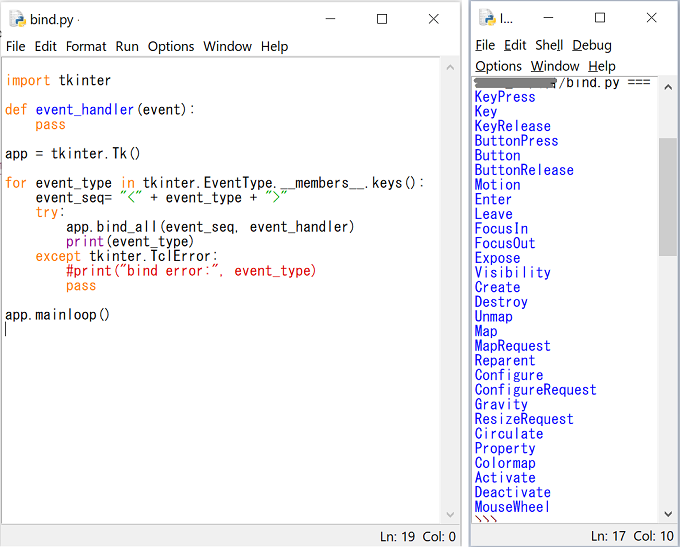680x547 pixels.
Task: Click on the app.mainloop() line in editor
Action: pyautogui.click(x=57, y=314)
